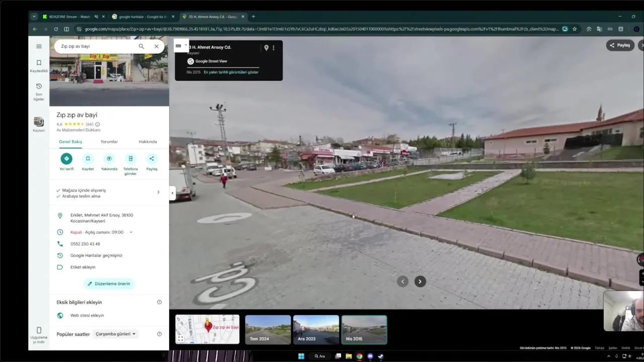Image resolution: width=644 pixels, height=362 pixels.
Task: Select the Nis 2015 imagery thumbnail
Action: tap(364, 329)
